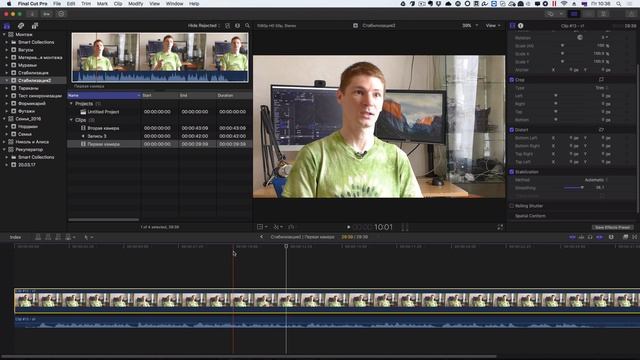
Task: Sort by the Duration column header
Action: pos(234,96)
